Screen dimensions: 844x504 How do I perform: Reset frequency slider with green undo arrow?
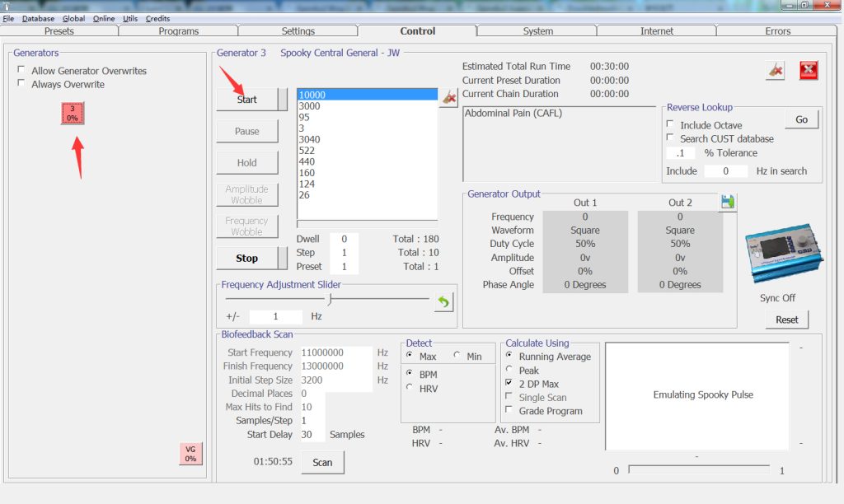[444, 302]
